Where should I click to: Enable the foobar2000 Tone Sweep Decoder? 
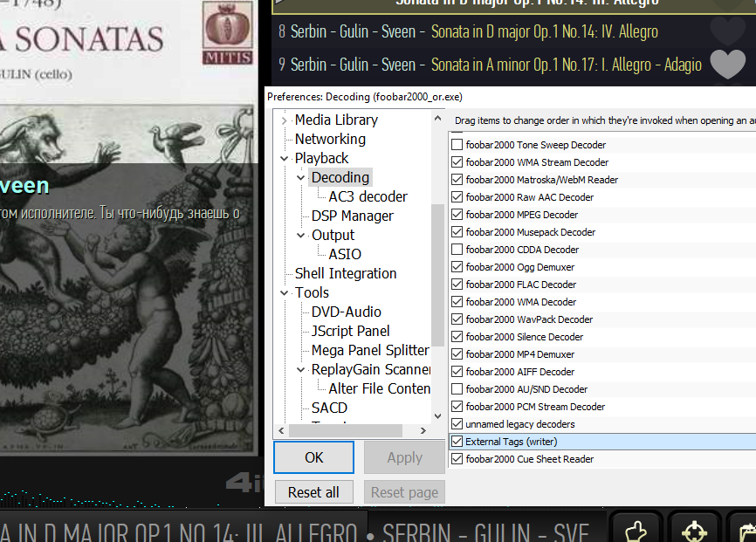(457, 145)
